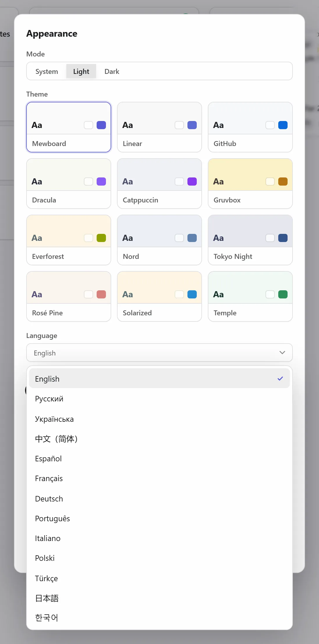
Task: Pick the GitHub theme
Action: point(250,127)
